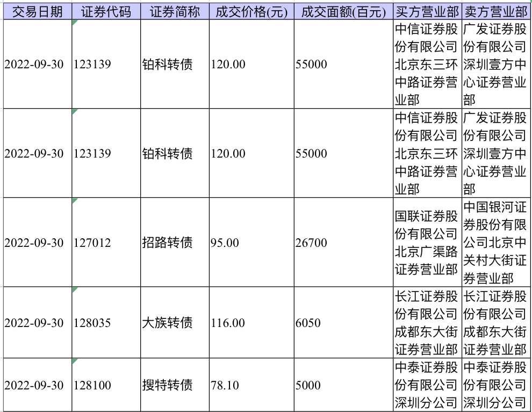Image resolution: width=532 pixels, height=412 pixels.
Task: Select the cell containing 大族转债
Action: click(175, 322)
